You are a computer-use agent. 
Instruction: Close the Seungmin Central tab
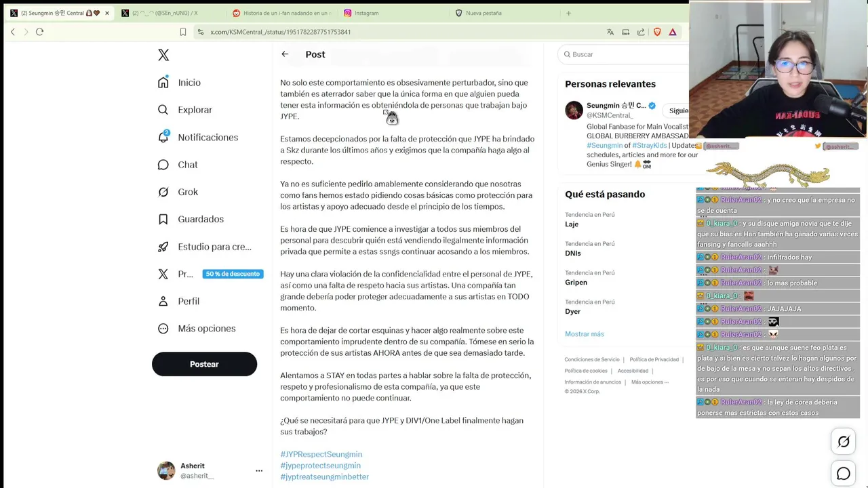tap(106, 13)
